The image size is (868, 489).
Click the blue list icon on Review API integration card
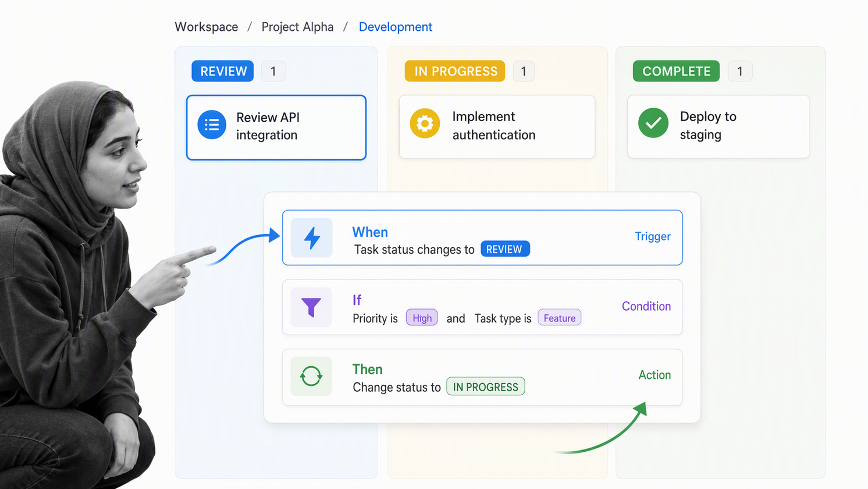coord(212,125)
